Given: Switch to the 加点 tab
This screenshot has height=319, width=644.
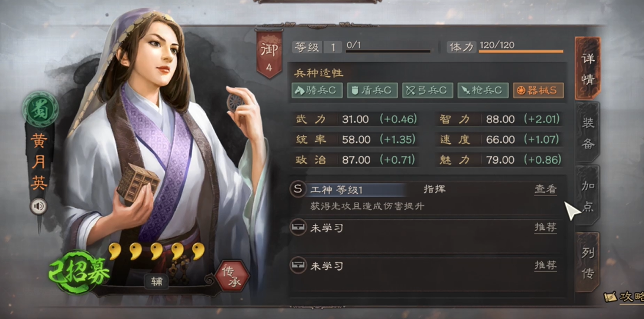Looking at the screenshot, I should tap(587, 195).
